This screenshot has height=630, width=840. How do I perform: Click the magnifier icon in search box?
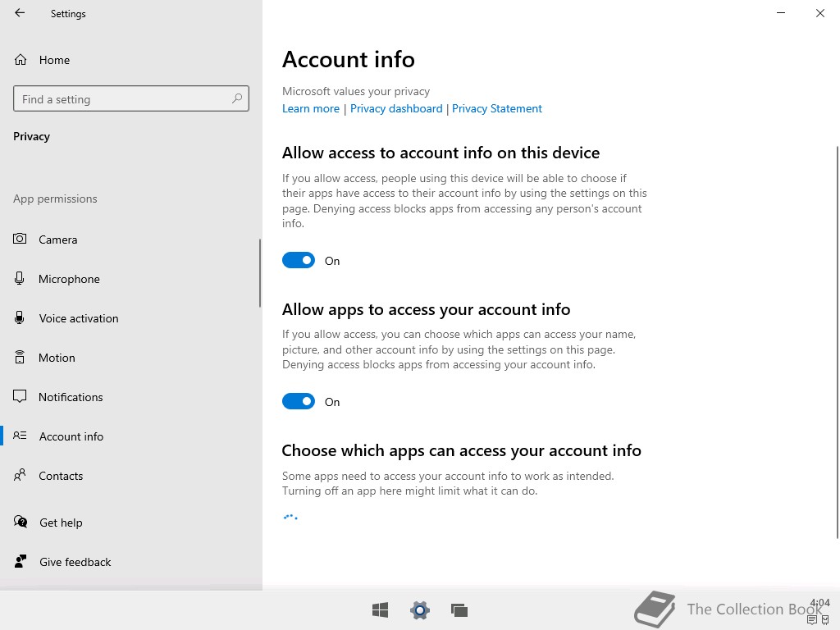pos(237,98)
